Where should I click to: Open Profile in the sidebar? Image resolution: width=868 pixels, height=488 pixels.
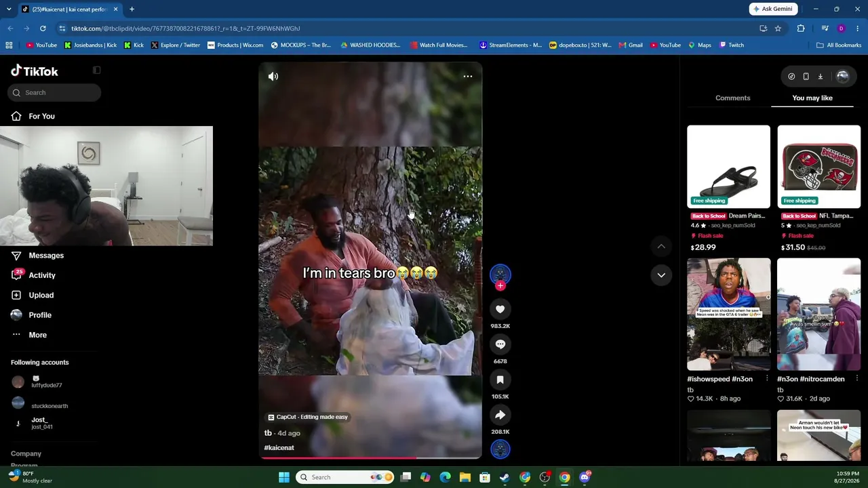tap(40, 315)
